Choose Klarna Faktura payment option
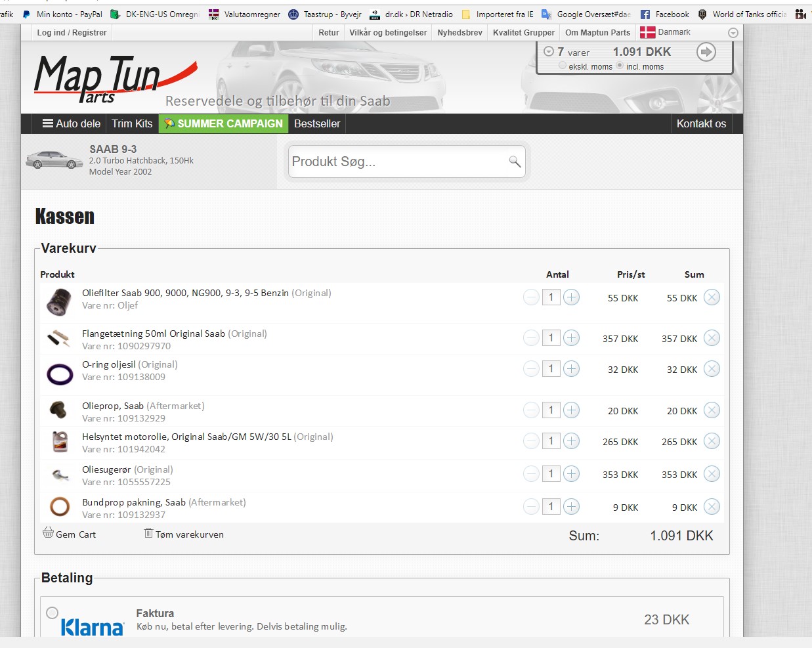This screenshot has width=812, height=648. (x=53, y=613)
